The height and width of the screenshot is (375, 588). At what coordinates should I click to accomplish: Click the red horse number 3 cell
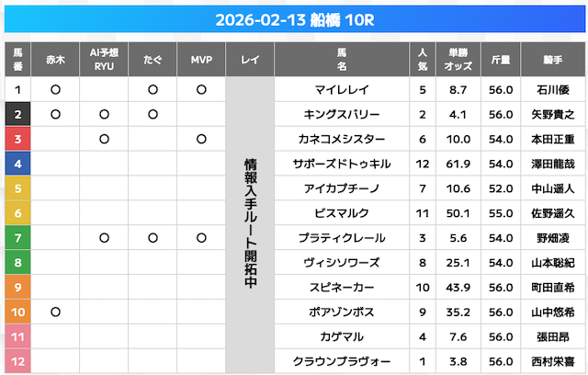[18, 140]
